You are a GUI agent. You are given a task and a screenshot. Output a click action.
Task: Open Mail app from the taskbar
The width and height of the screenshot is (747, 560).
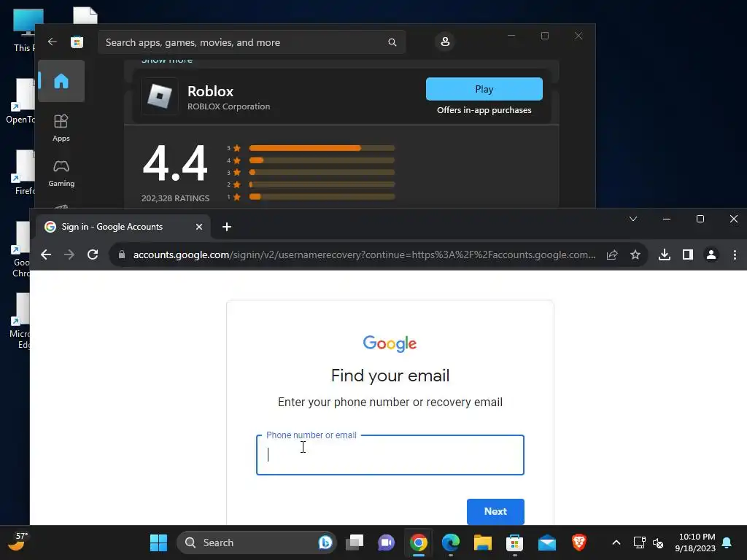click(547, 542)
